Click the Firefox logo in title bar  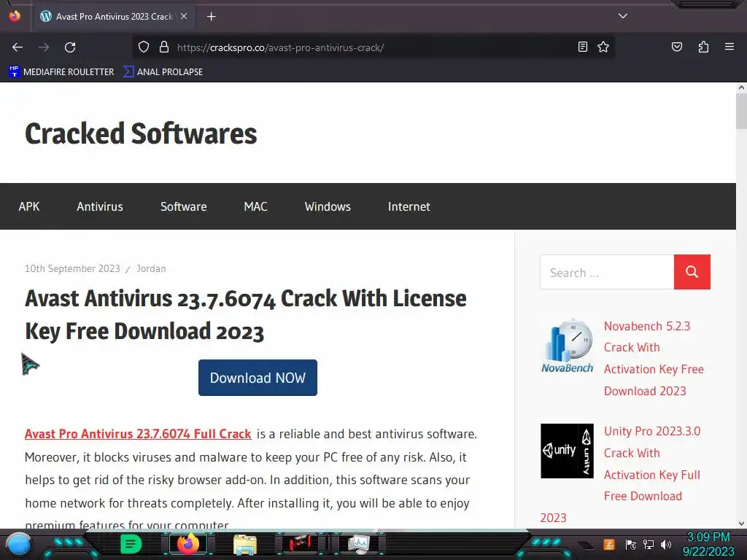(15, 16)
